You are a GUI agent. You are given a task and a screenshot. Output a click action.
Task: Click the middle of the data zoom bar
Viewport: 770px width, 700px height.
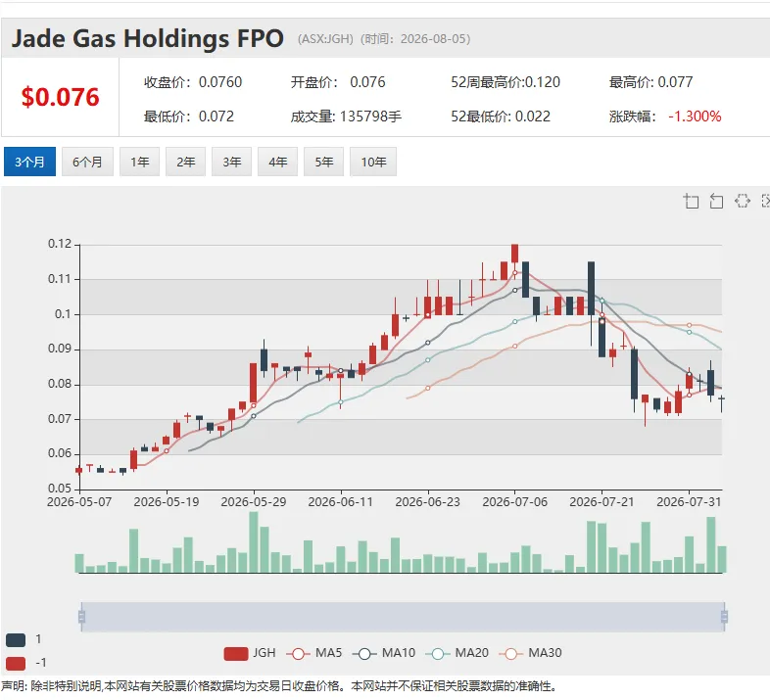coord(403,617)
